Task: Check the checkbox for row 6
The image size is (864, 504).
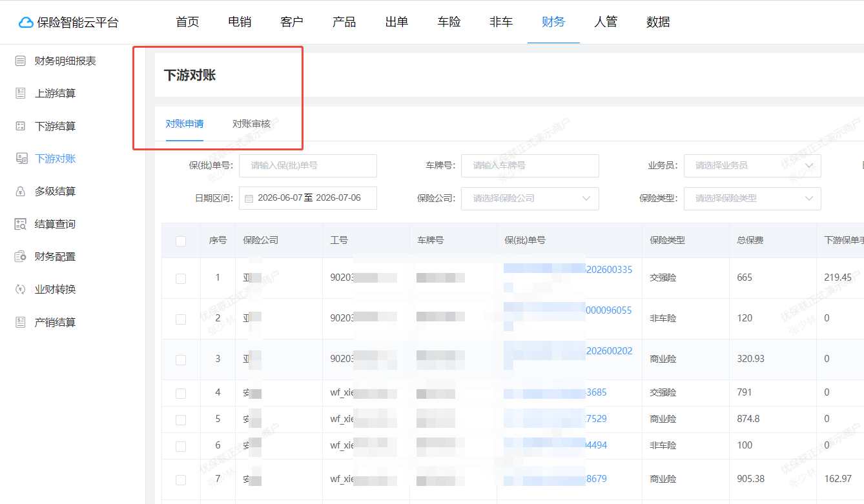Action: click(x=181, y=446)
